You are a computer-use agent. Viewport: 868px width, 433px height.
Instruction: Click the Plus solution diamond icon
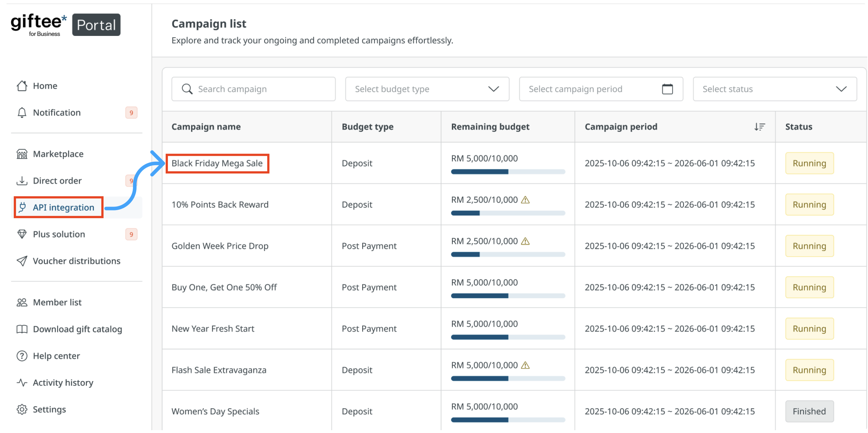point(22,234)
